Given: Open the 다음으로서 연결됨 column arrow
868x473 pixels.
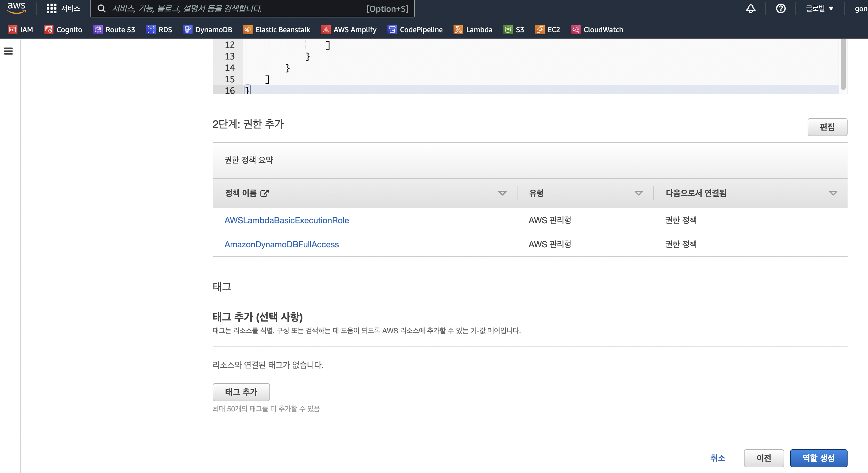Looking at the screenshot, I should coord(833,193).
